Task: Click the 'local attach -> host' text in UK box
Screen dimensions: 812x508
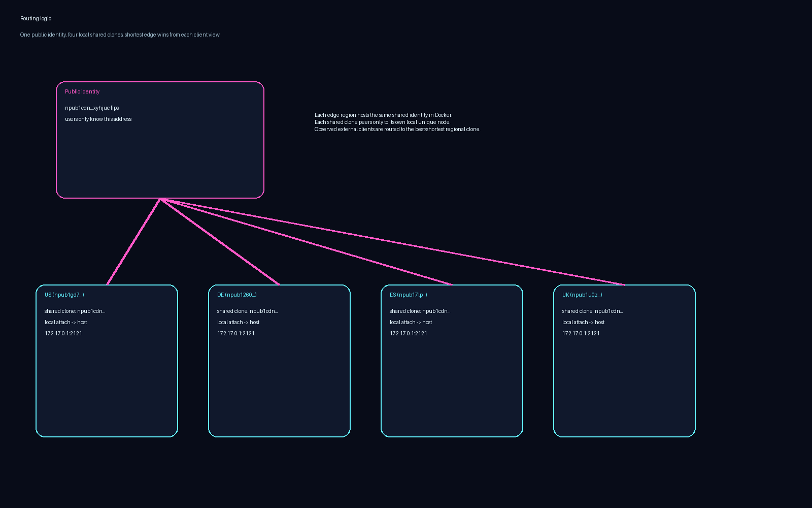Action: [583, 322]
